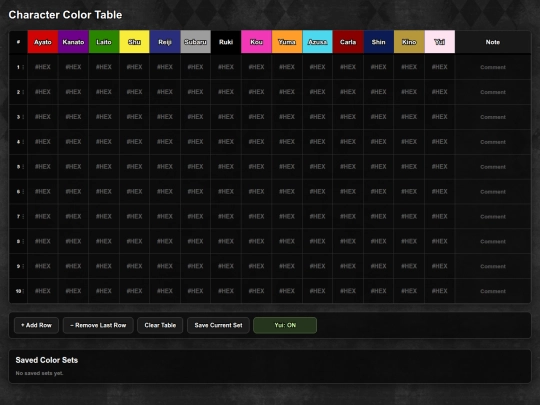Click the orange Yuma column header
Viewport: 540px width, 405px height.
[287, 42]
